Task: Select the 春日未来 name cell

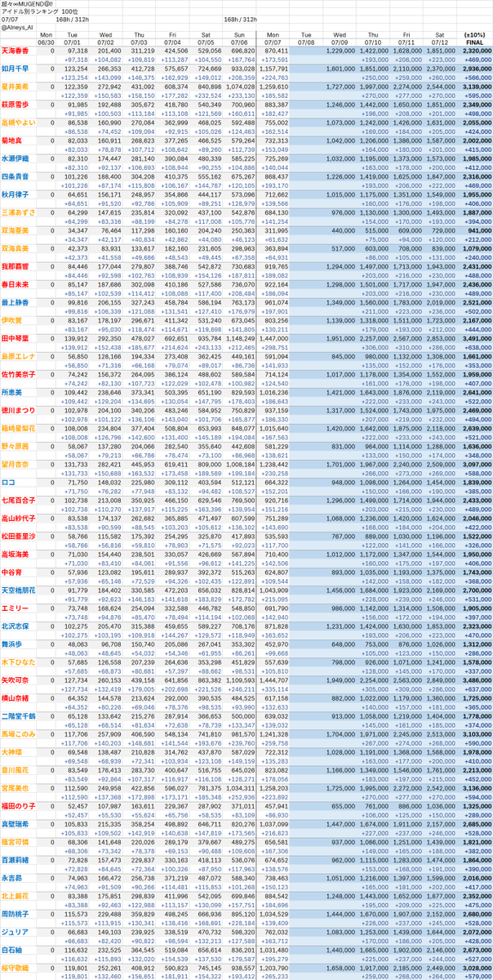Action: tap(17, 283)
